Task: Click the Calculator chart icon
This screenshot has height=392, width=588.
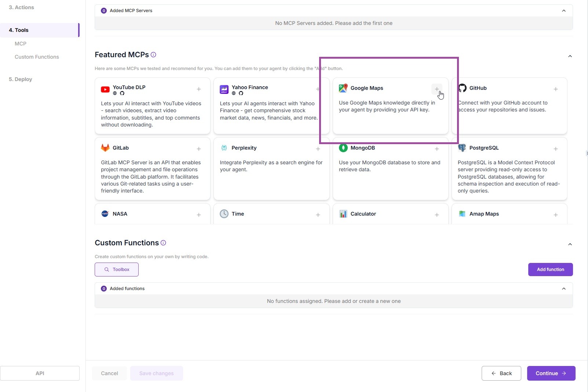Action: pyautogui.click(x=343, y=214)
